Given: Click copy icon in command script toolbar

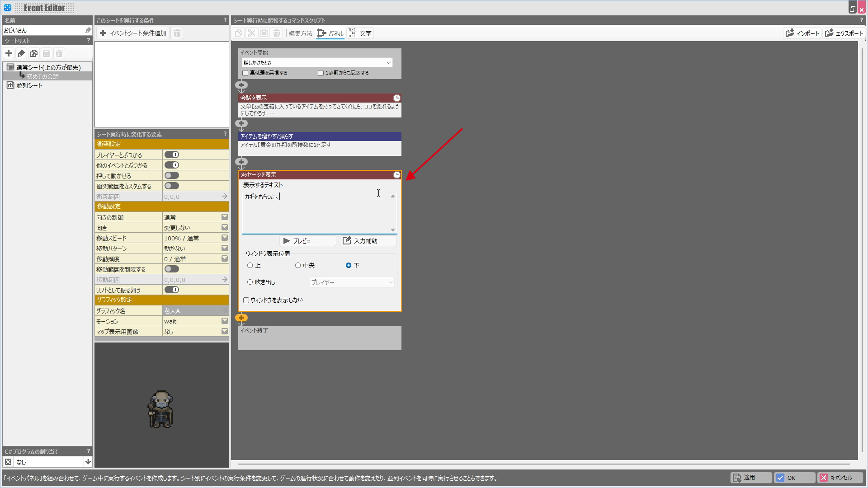Looking at the screenshot, I should click(239, 33).
